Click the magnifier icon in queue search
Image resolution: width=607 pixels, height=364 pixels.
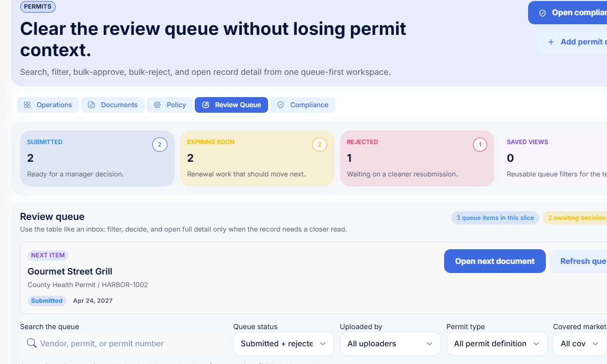[x=31, y=343]
